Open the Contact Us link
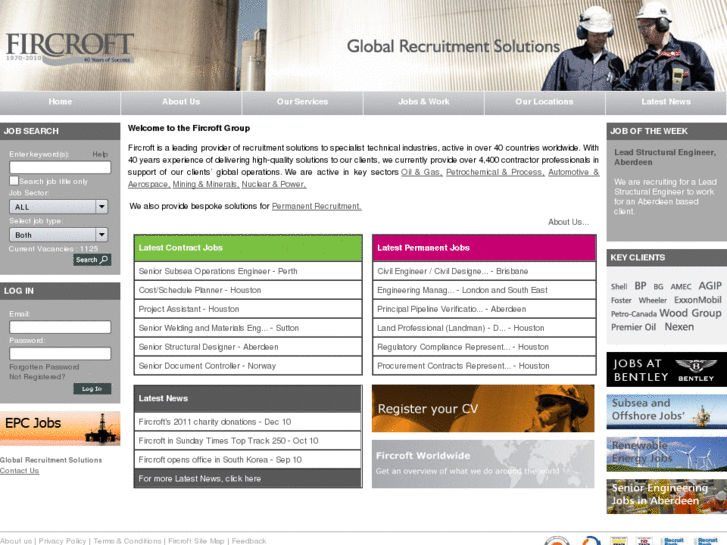This screenshot has width=727, height=545. 19,471
